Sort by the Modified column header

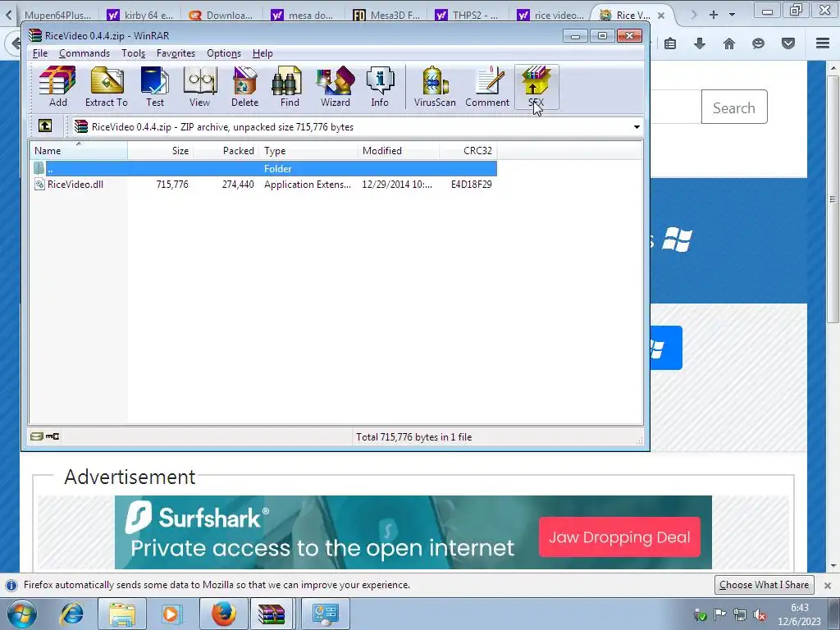[x=399, y=151]
